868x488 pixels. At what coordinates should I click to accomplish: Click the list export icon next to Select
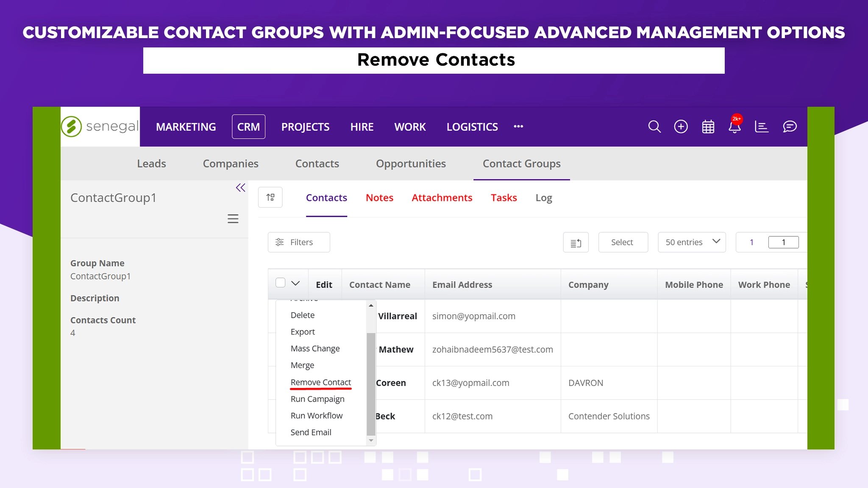pos(576,243)
